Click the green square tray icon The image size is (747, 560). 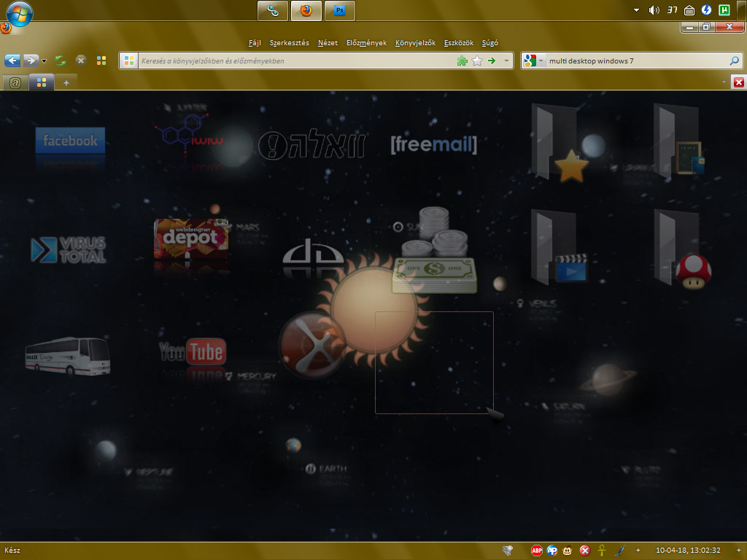point(724,10)
